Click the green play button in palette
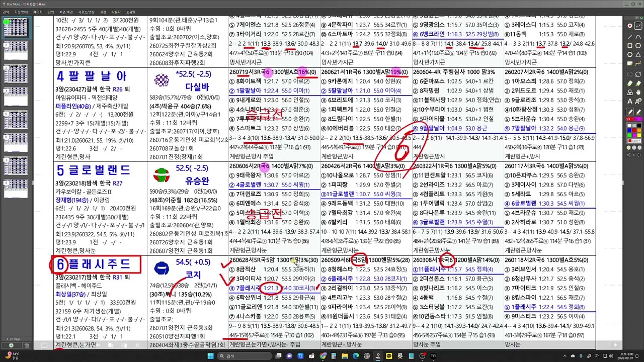 628,147
